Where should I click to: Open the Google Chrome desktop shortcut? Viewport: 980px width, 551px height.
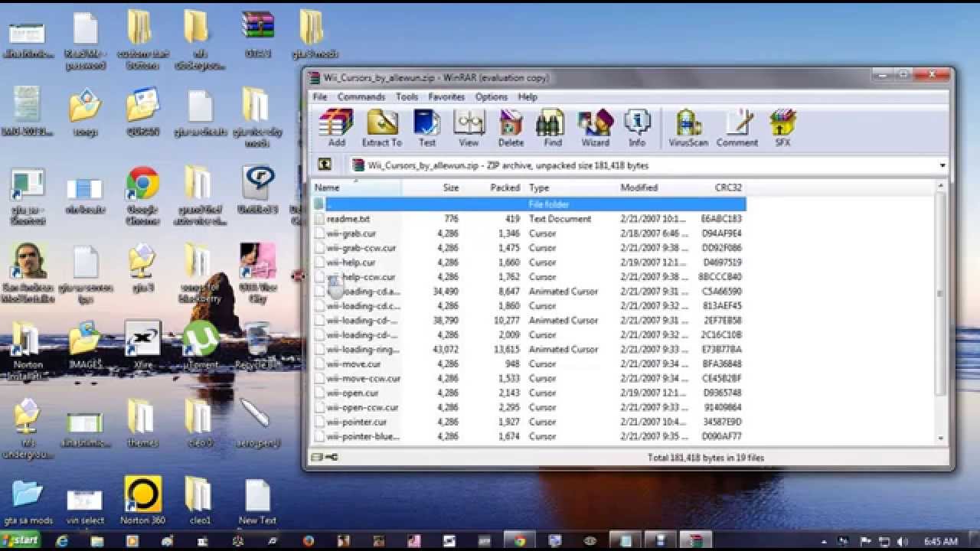click(x=142, y=196)
